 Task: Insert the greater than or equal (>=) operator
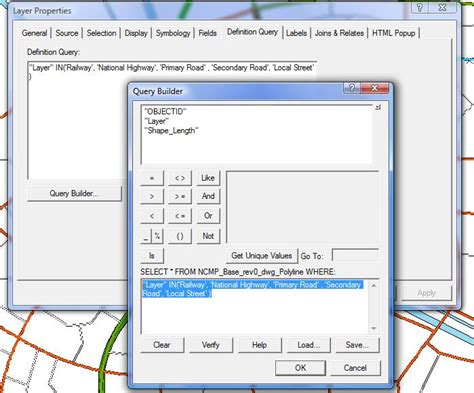(x=180, y=196)
